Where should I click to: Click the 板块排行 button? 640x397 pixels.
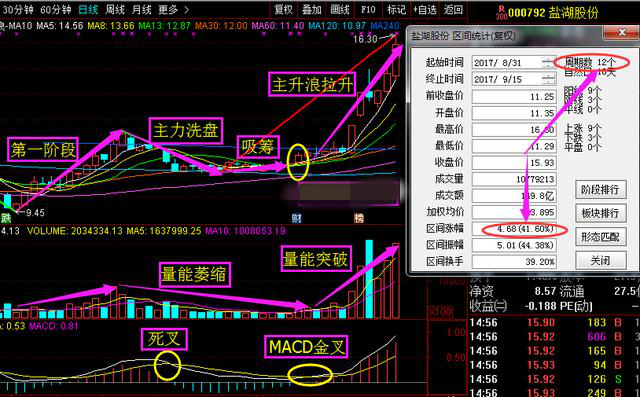point(600,213)
